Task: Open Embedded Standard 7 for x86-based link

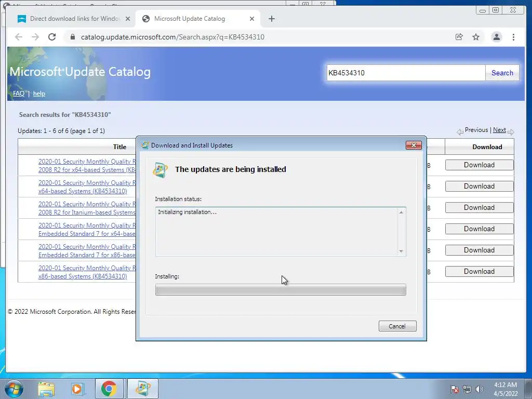Action: point(87,251)
